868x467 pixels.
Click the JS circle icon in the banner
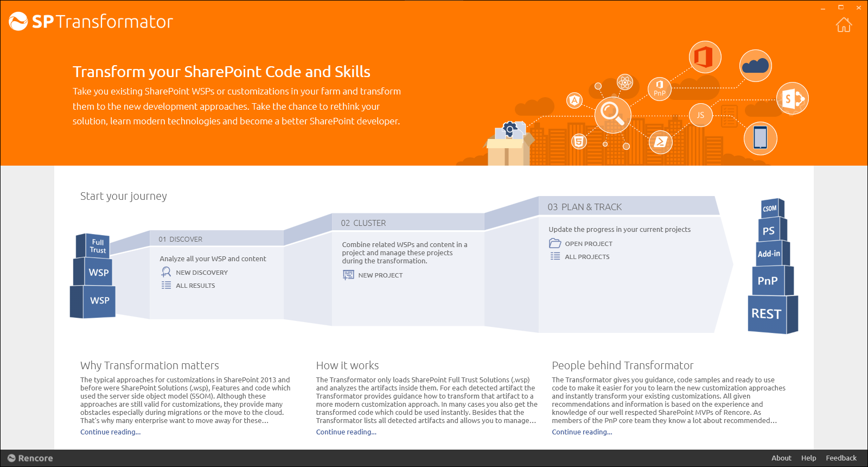pos(700,115)
